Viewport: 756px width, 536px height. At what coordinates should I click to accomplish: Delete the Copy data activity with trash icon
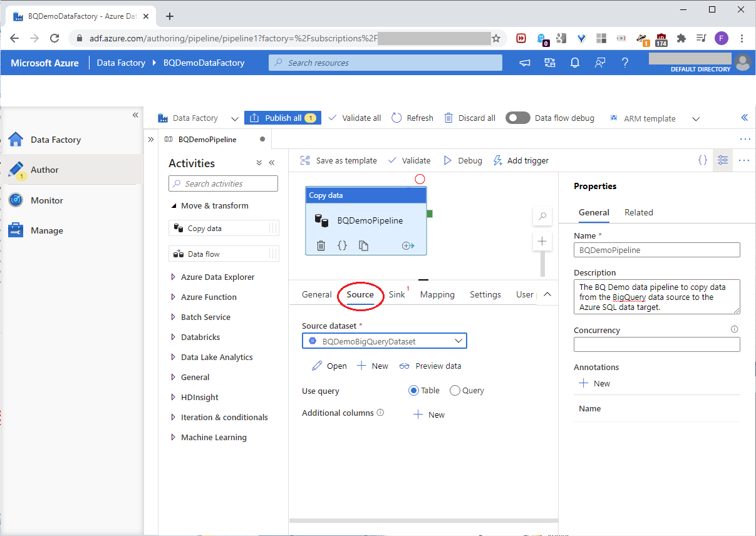[x=321, y=245]
